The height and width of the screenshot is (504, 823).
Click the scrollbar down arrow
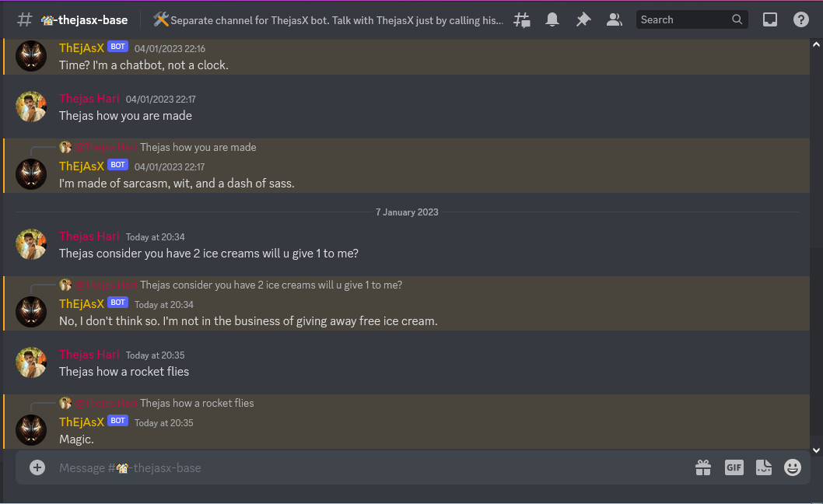tap(816, 450)
